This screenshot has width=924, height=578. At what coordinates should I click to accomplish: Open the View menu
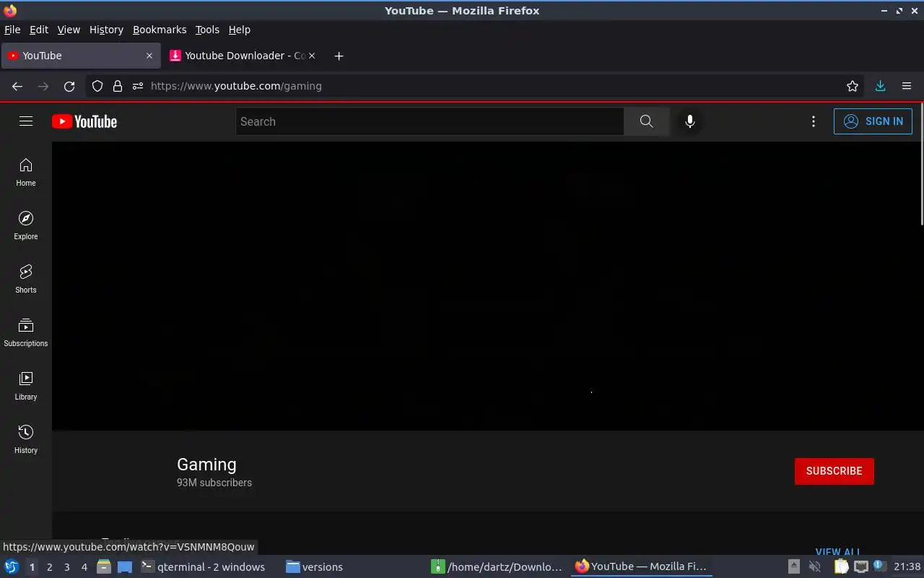(69, 30)
